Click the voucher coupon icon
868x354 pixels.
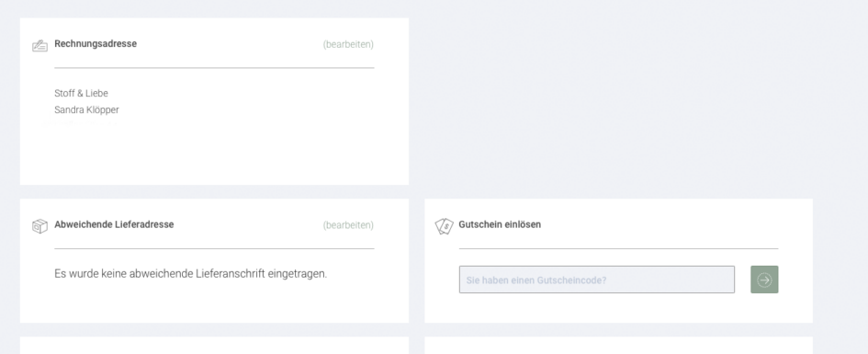(444, 226)
